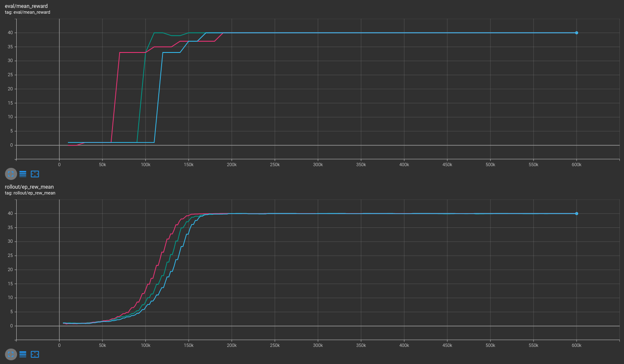Click the rollout/ep_rew_mean chart title

(x=29, y=187)
